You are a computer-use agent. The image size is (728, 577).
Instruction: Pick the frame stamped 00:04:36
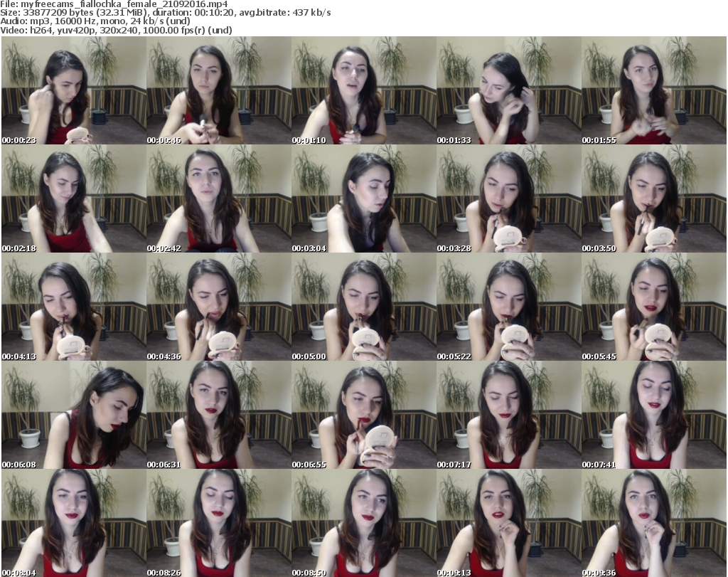click(219, 307)
